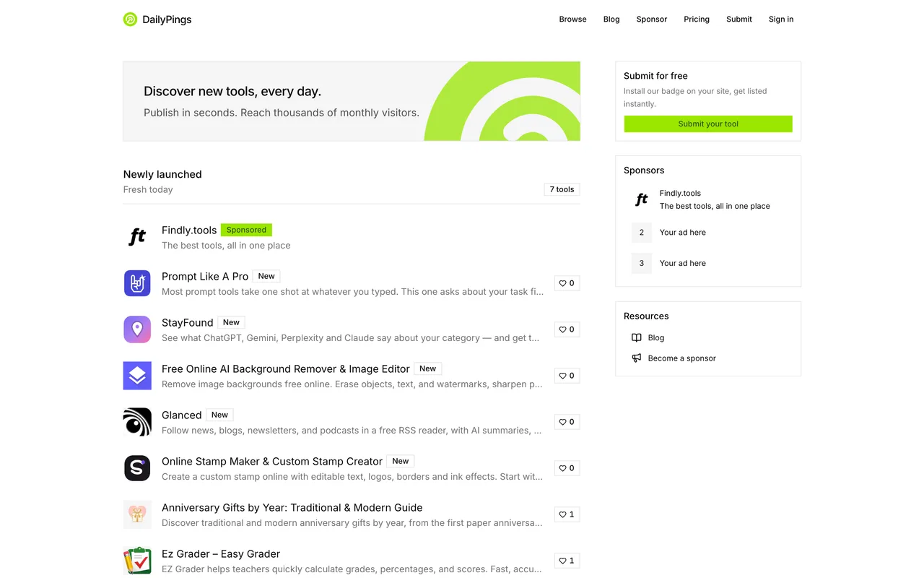Go to the Pricing page
The image size is (924, 578).
[x=697, y=20]
